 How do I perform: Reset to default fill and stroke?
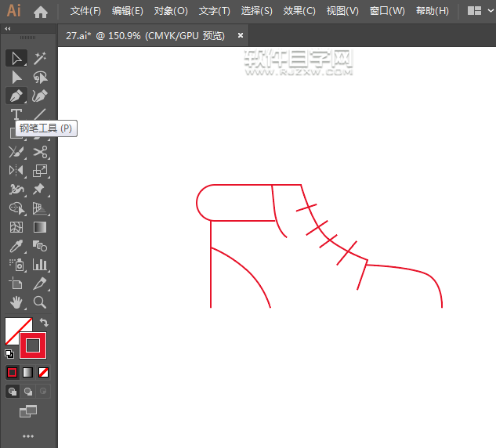[x=9, y=353]
